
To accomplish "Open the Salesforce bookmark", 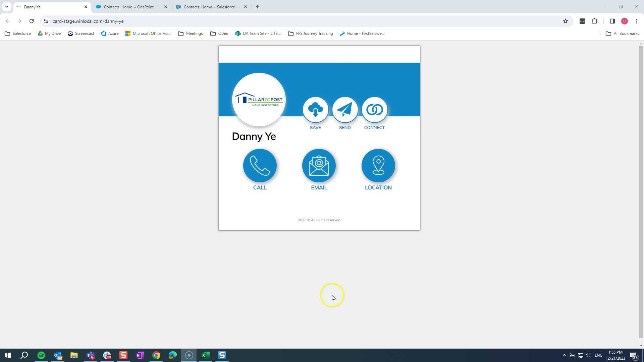I will click(17, 33).
